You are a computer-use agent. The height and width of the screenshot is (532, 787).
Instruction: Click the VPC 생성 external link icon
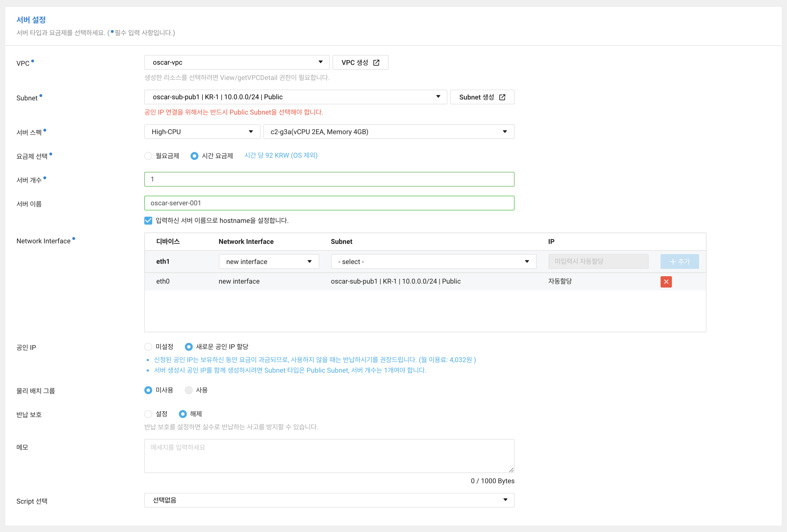[376, 63]
